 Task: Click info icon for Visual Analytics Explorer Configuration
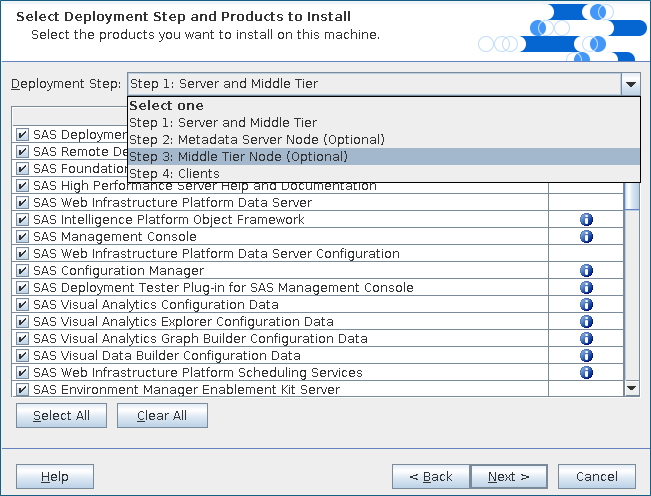pos(586,322)
